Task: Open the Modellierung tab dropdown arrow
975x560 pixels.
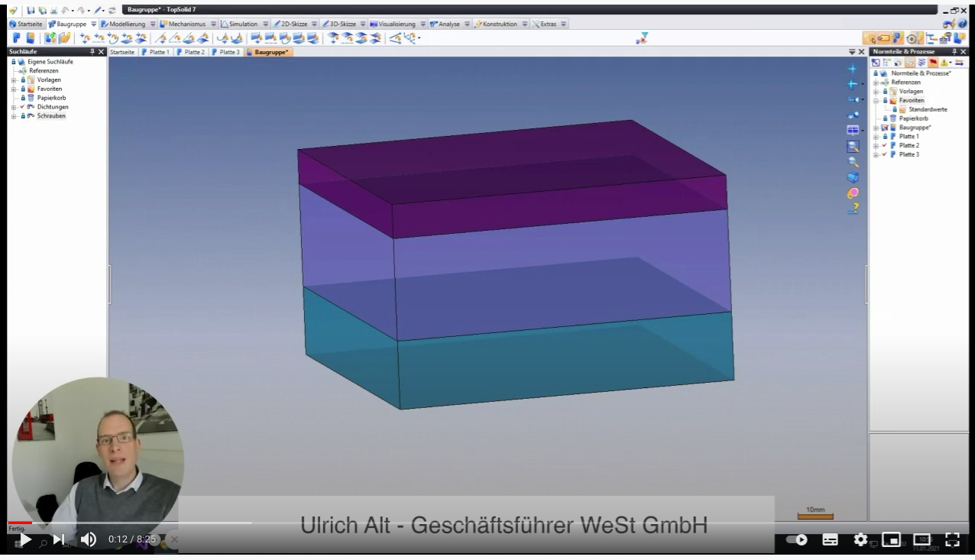Action: (x=151, y=24)
